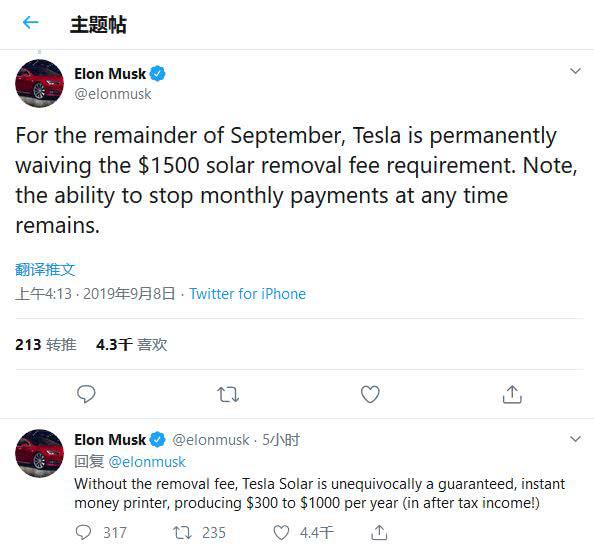The height and width of the screenshot is (550, 594).
Task: Open the Twitter for iPhone link
Action: pos(248,294)
